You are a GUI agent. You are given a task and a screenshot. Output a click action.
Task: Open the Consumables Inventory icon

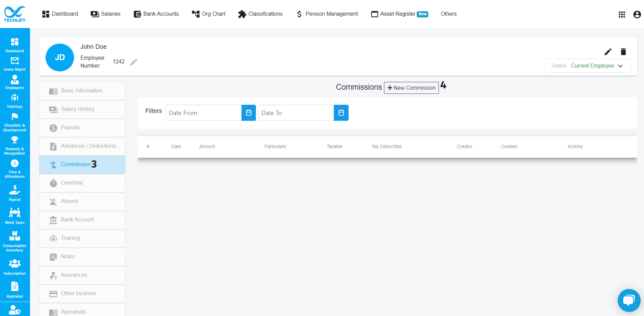pyautogui.click(x=15, y=236)
